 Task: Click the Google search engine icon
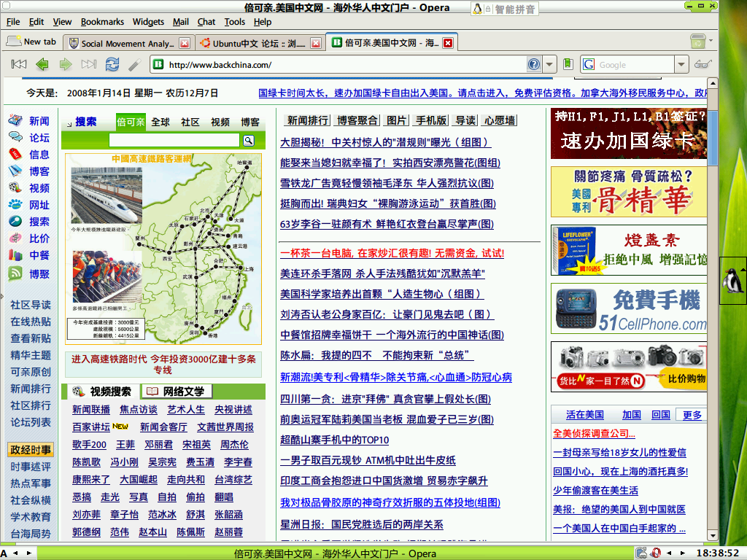(x=589, y=64)
